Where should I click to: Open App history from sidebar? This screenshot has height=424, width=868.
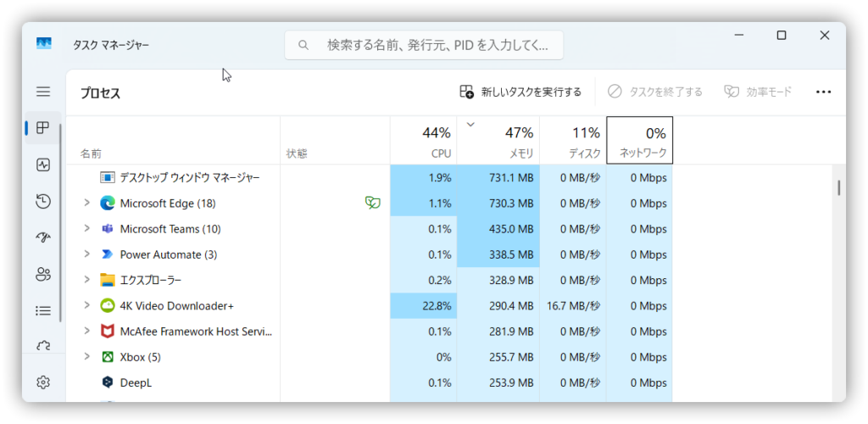(43, 201)
